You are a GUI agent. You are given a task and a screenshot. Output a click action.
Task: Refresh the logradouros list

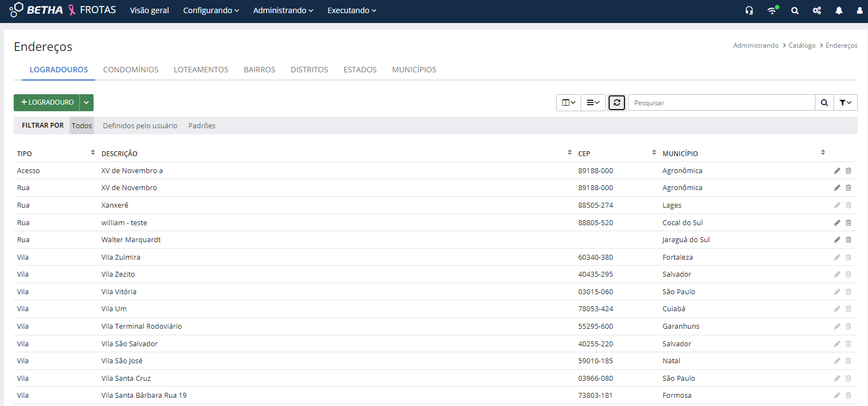point(617,102)
